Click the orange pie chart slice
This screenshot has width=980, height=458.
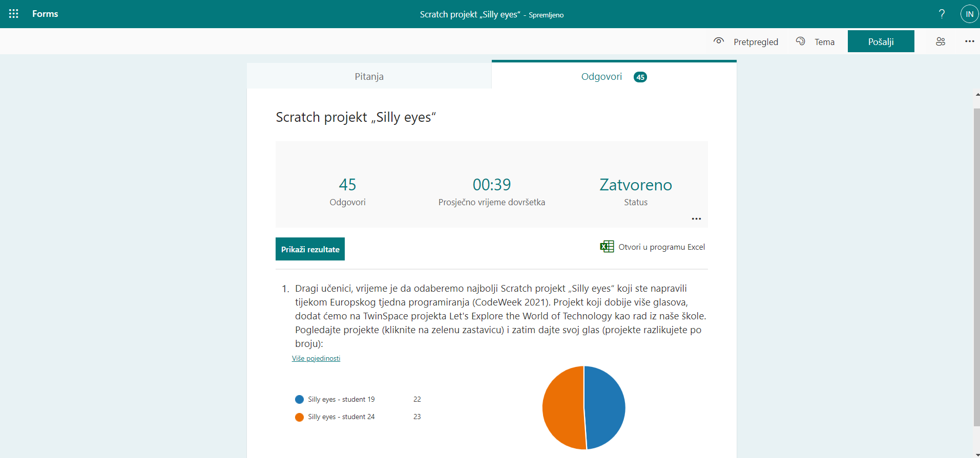[562, 408]
